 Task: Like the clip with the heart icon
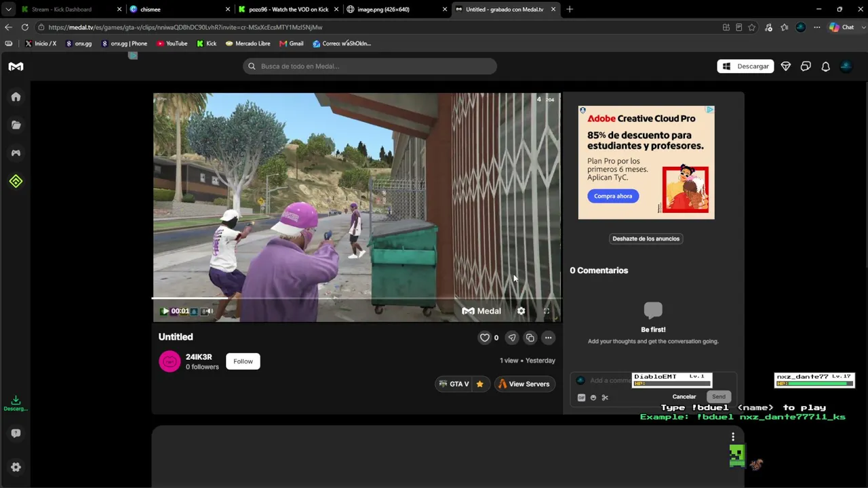[485, 338]
